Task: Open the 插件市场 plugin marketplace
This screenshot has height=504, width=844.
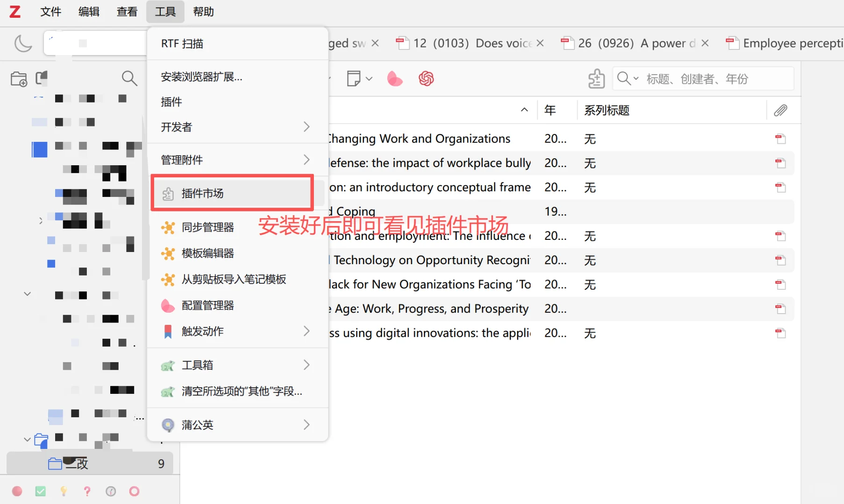Action: click(x=203, y=193)
